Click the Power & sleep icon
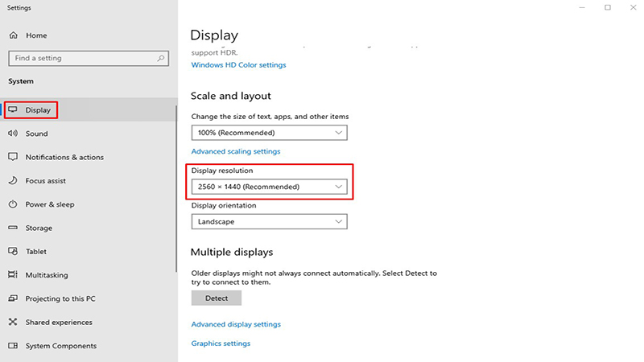This screenshot has width=644, height=362. coord(13,204)
